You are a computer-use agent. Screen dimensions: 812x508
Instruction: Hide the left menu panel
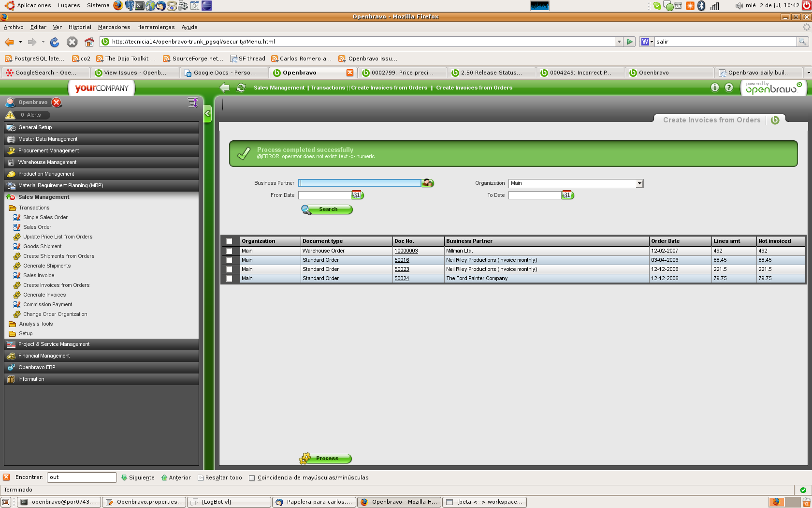click(207, 114)
